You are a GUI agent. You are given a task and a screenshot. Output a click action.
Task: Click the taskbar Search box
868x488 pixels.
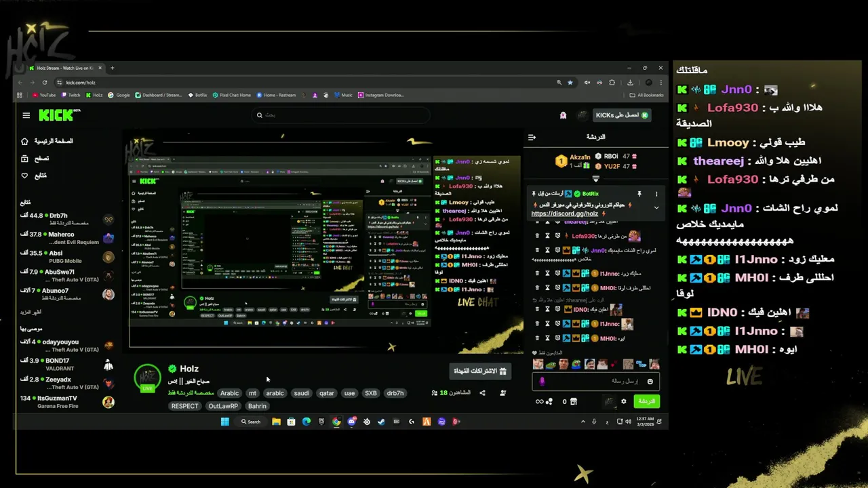point(250,422)
